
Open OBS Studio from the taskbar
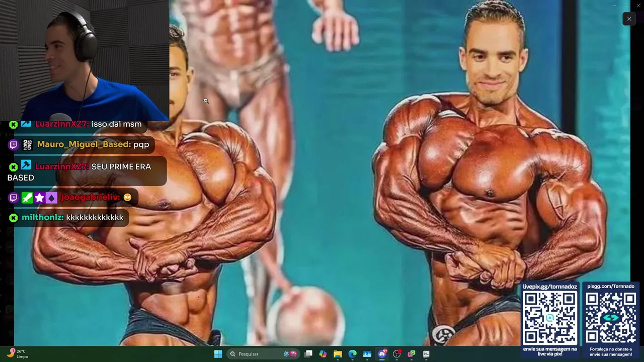point(397,354)
